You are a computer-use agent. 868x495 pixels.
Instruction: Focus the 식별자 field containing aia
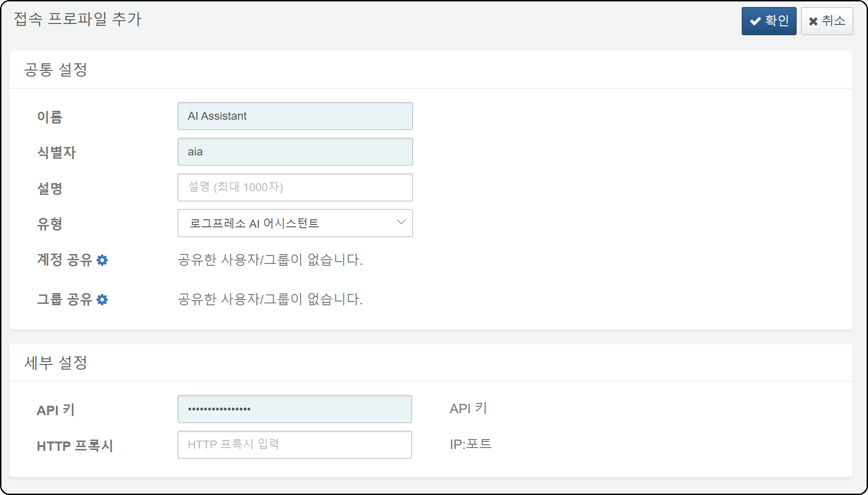[x=295, y=152]
